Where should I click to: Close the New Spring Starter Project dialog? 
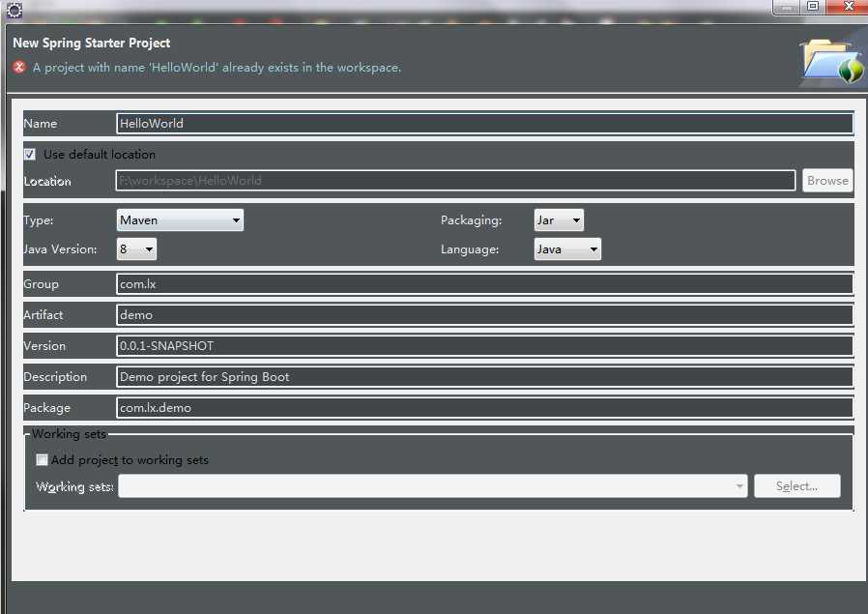click(x=848, y=7)
